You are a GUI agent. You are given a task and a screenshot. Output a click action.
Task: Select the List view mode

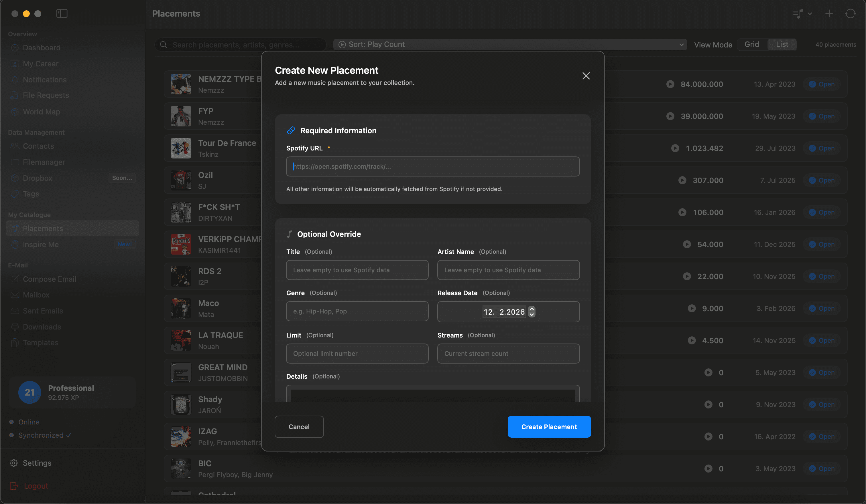(x=782, y=44)
